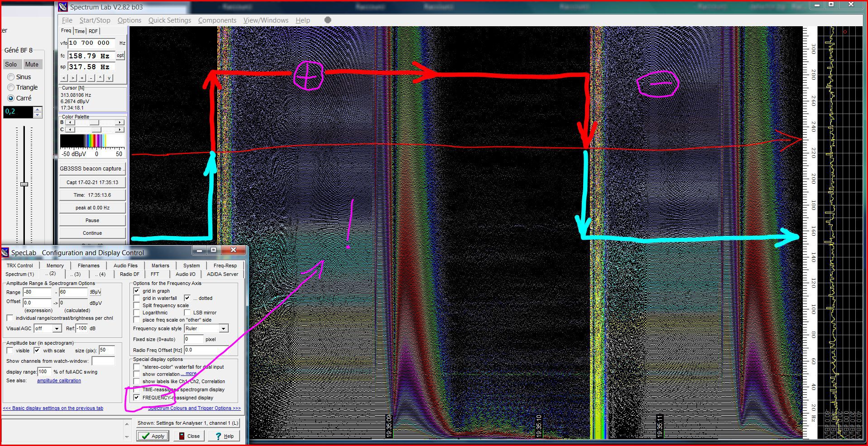Click the Mute button in Géné BF 8
The width and height of the screenshot is (868, 446).
coord(32,64)
